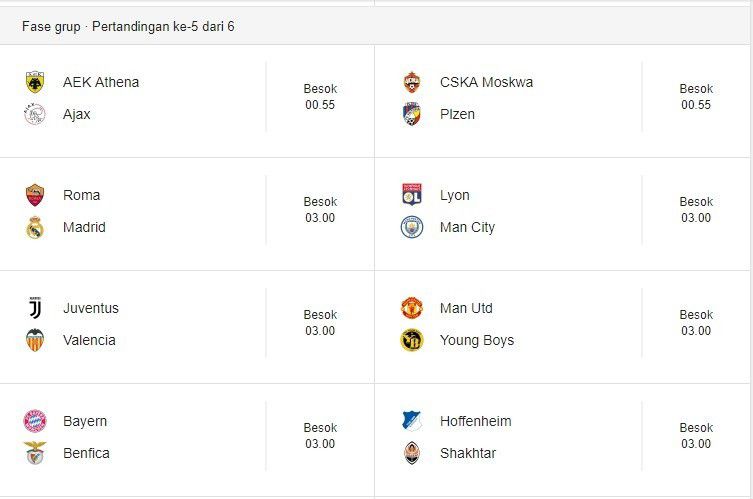The width and height of the screenshot is (753, 499).
Task: Click the 'Fase grup' matchday header
Action: [128, 26]
